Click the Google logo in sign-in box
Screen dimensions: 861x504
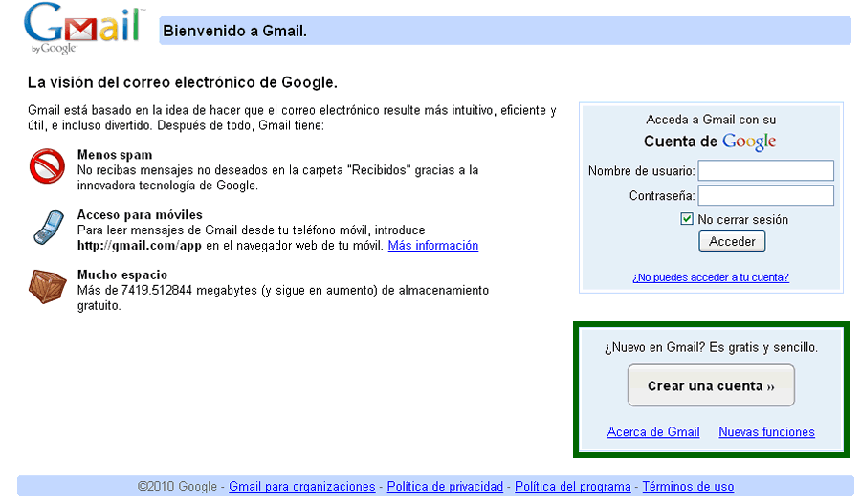(748, 142)
